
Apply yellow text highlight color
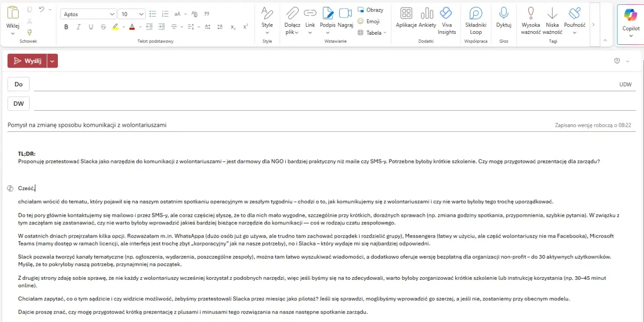pyautogui.click(x=115, y=27)
